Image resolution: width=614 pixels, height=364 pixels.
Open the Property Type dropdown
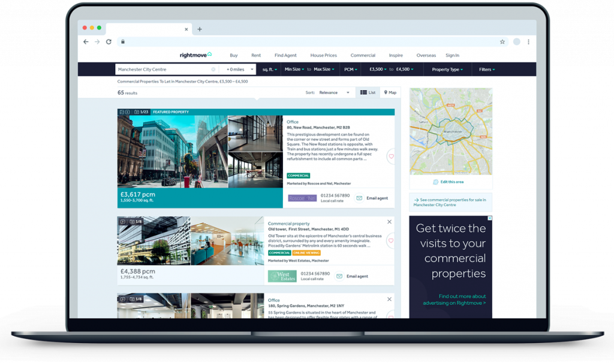tap(445, 69)
